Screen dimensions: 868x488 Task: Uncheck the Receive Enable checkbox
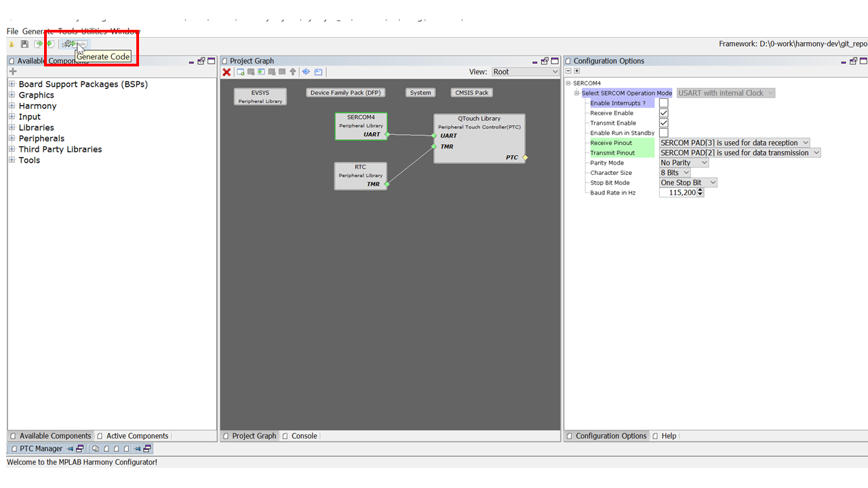663,113
